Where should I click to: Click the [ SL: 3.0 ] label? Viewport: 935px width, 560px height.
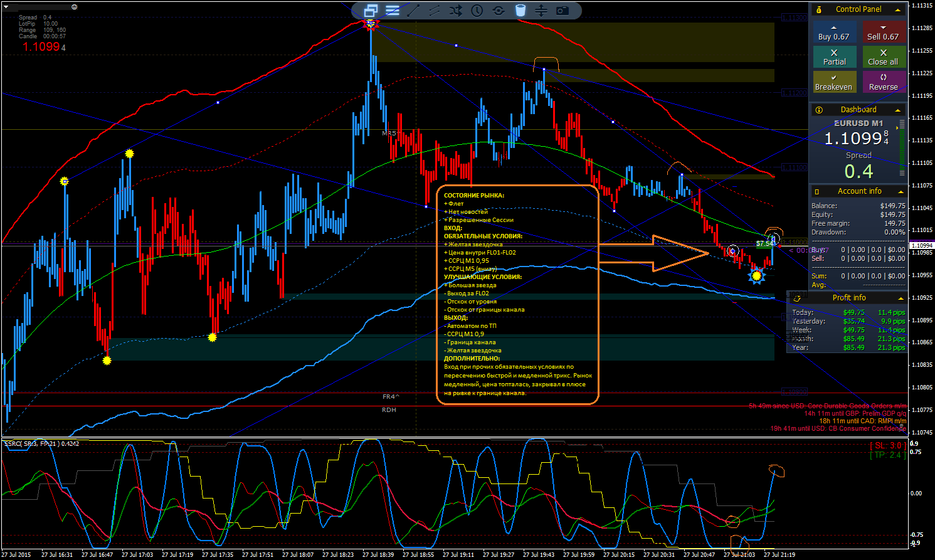887,445
